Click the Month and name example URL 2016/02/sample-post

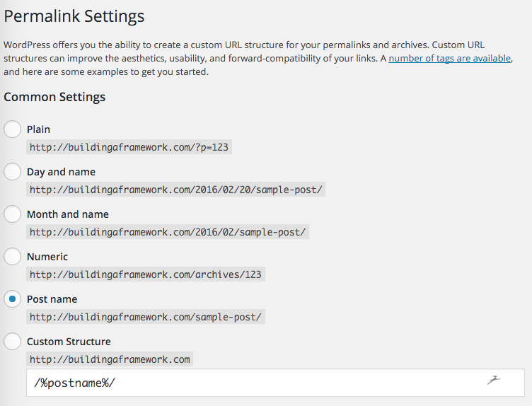coord(168,232)
